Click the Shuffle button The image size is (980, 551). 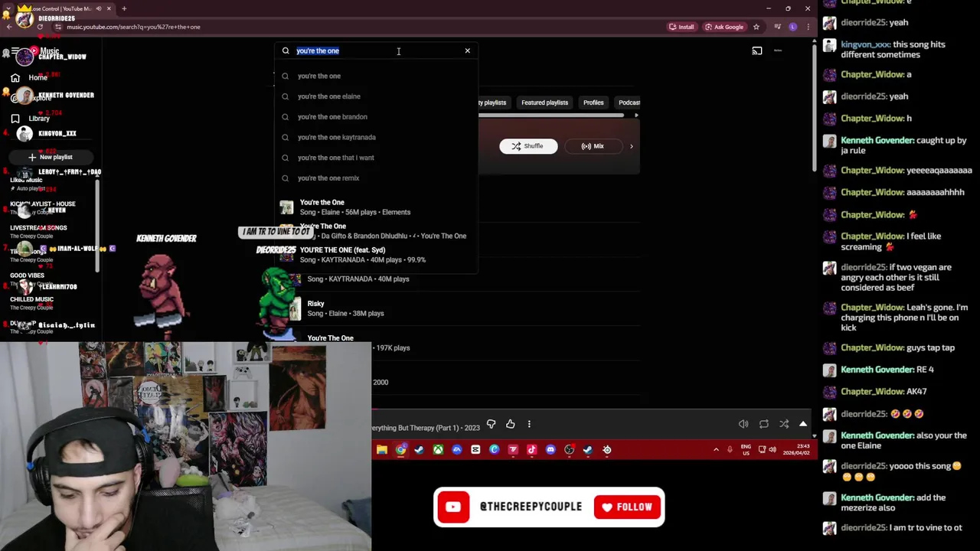(x=528, y=146)
